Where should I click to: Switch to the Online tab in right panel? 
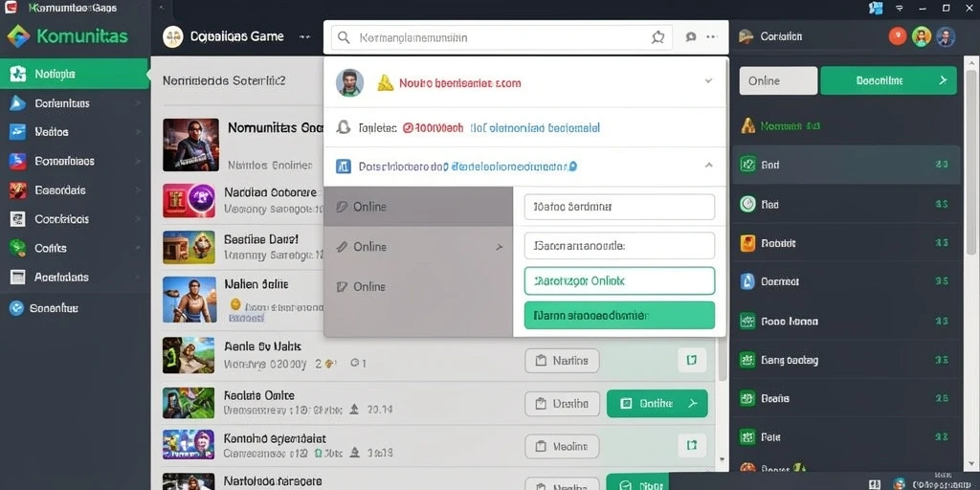pos(778,80)
